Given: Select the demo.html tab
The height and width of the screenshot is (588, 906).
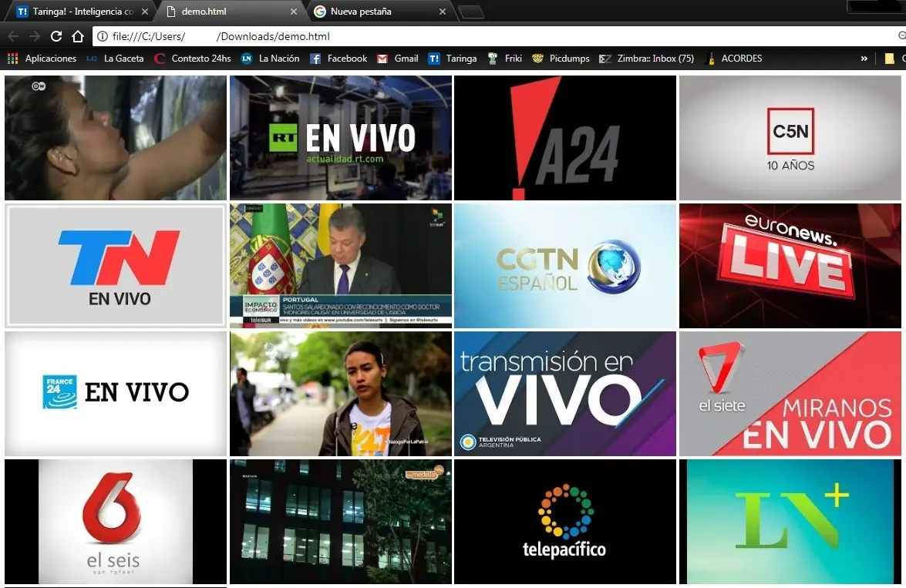Looking at the screenshot, I should 231,12.
